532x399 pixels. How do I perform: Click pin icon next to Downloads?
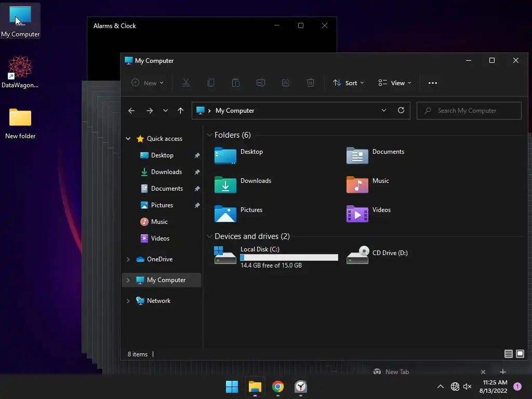click(x=197, y=172)
